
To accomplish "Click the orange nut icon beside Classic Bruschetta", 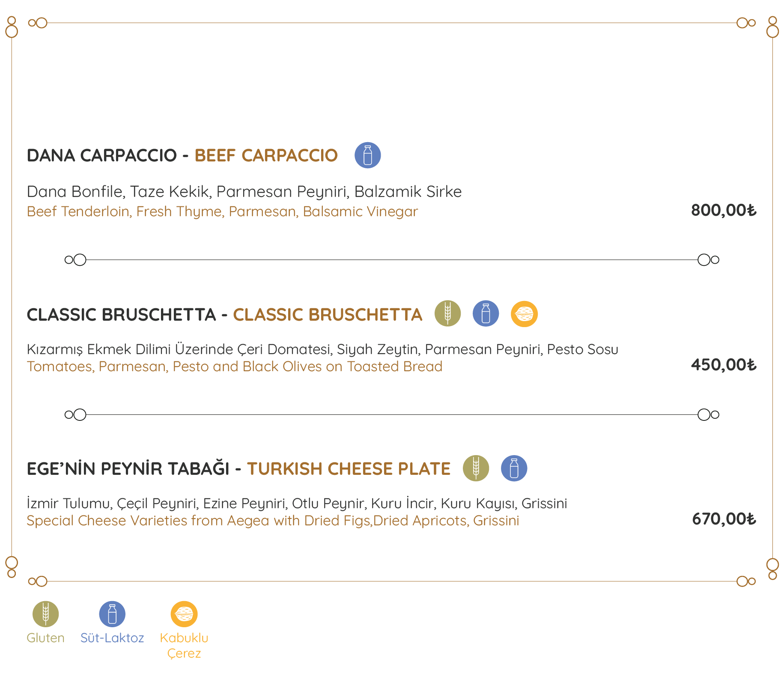I will pyautogui.click(x=524, y=314).
